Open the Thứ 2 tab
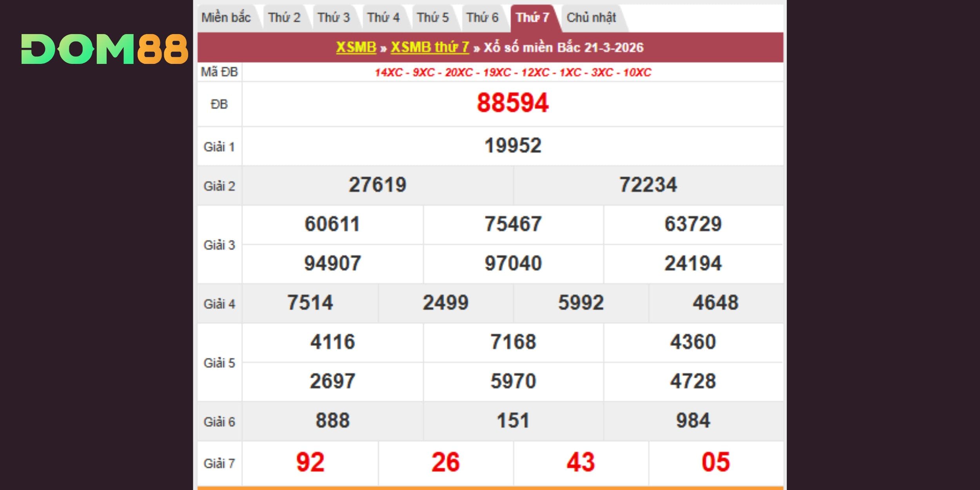 [x=284, y=18]
